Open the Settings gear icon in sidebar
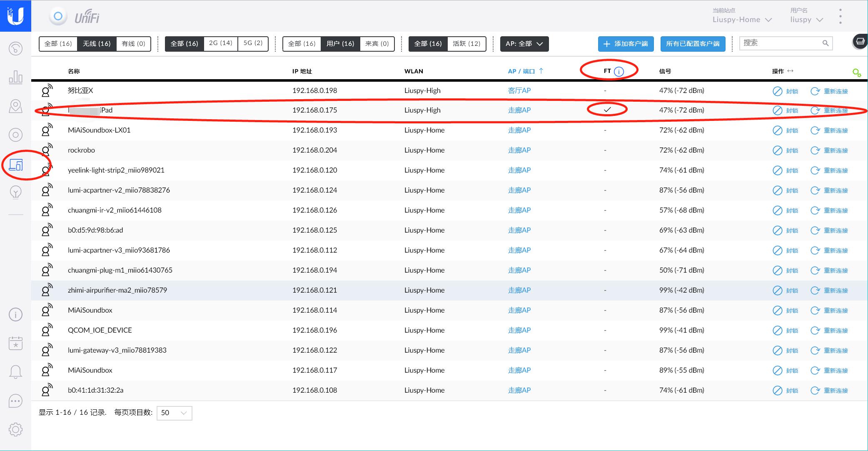Viewport: 868px width, 451px height. 15,429
